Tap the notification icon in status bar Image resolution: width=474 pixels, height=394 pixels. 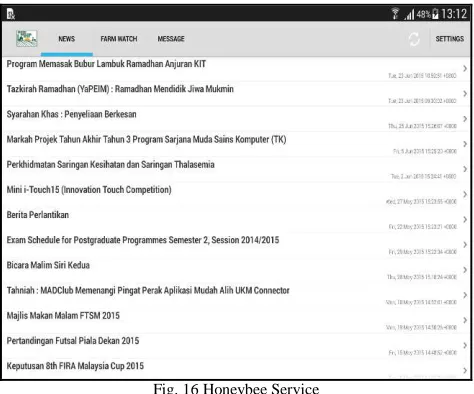[x=11, y=14]
